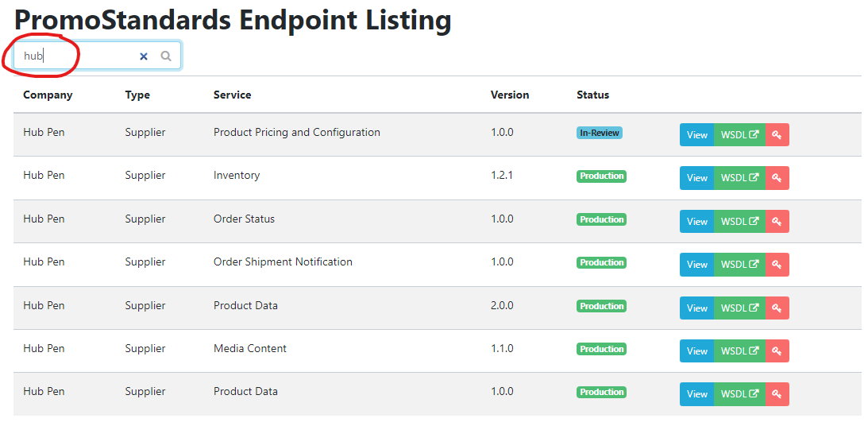Click key icon for Product Data version 1.0.0
Viewport: 868px width, 430px height.
point(777,394)
